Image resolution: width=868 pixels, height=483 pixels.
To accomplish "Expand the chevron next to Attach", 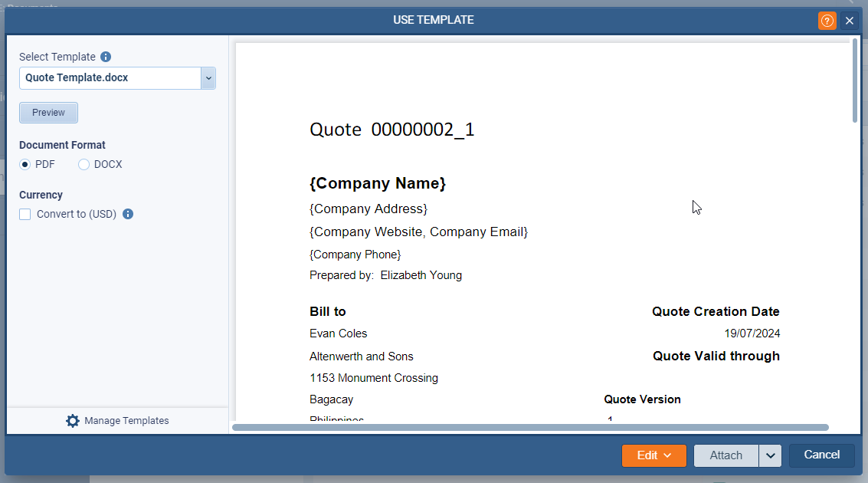I will [x=770, y=455].
